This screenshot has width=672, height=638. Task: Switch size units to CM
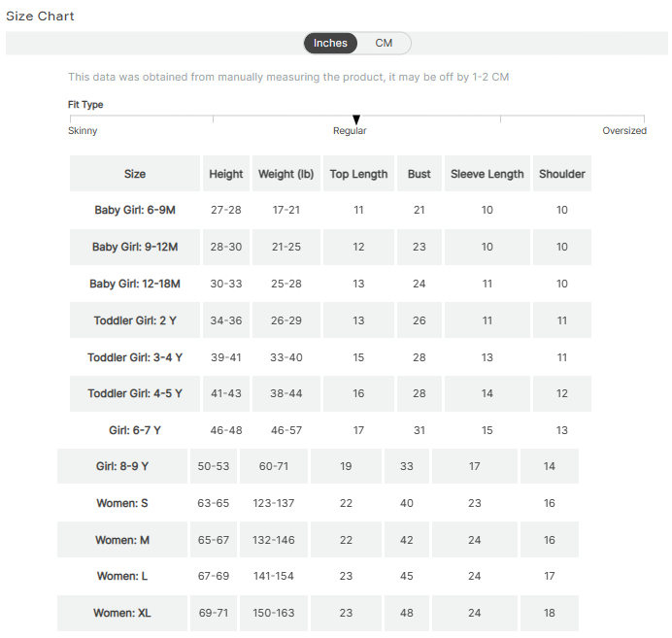click(384, 44)
